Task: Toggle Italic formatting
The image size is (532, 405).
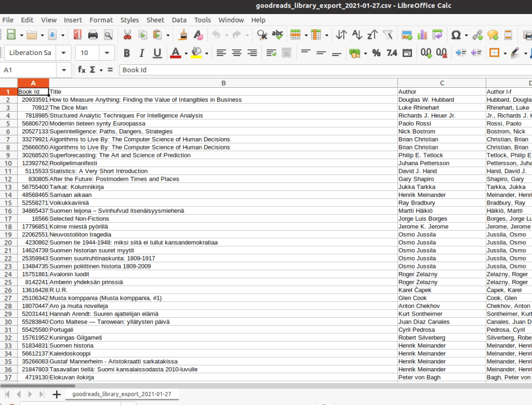Action: (142, 52)
